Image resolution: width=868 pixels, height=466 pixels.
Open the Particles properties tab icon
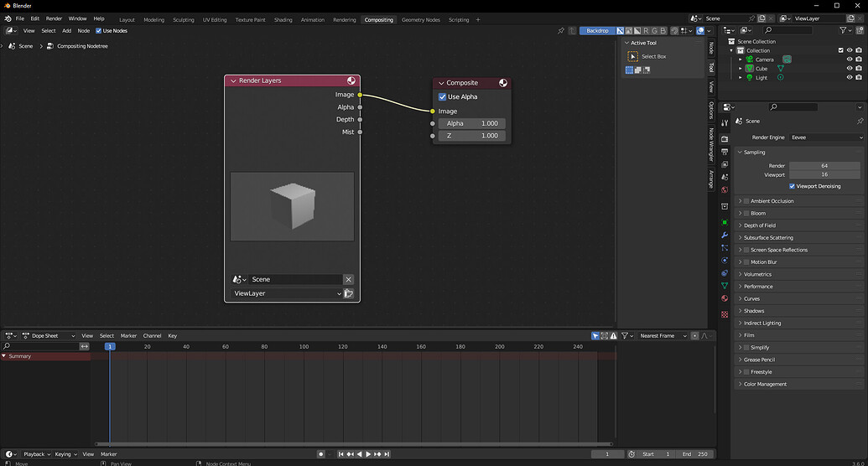coord(725,248)
